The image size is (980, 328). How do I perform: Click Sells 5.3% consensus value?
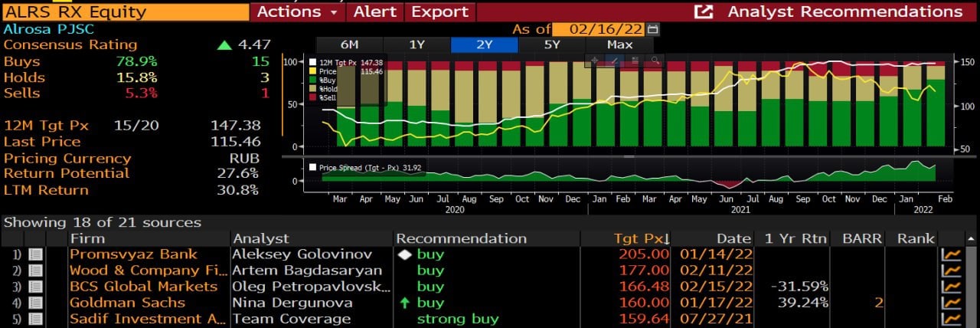click(140, 93)
